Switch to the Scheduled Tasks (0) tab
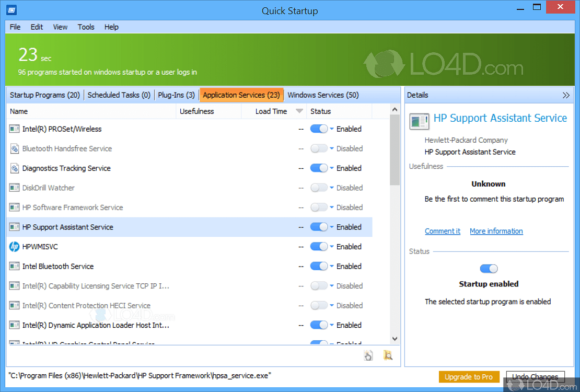The height and width of the screenshot is (392, 580). point(119,95)
